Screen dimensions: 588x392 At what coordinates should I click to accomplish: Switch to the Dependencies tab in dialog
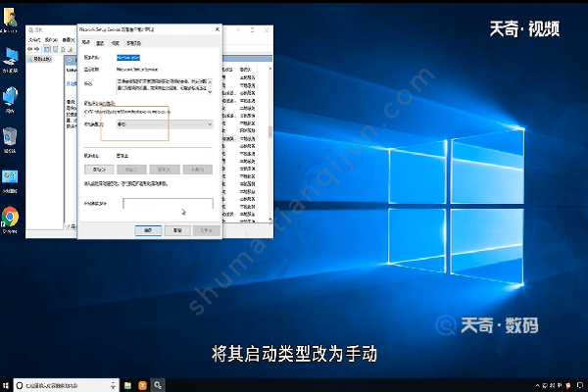coord(133,43)
